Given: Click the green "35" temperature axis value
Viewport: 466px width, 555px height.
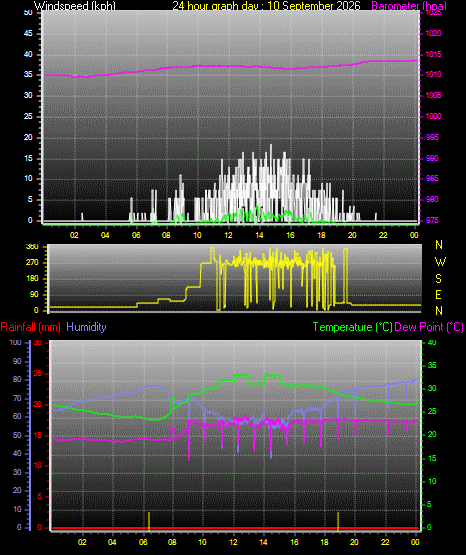Looking at the screenshot, I should pos(432,365).
